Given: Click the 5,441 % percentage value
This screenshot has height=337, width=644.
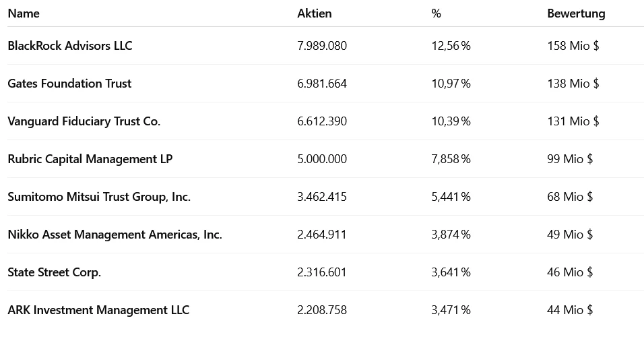Looking at the screenshot, I should click(x=451, y=197).
